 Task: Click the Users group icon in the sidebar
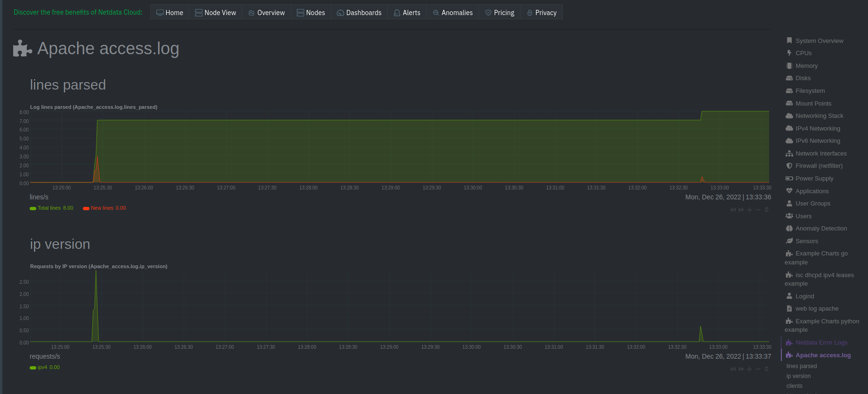789,216
